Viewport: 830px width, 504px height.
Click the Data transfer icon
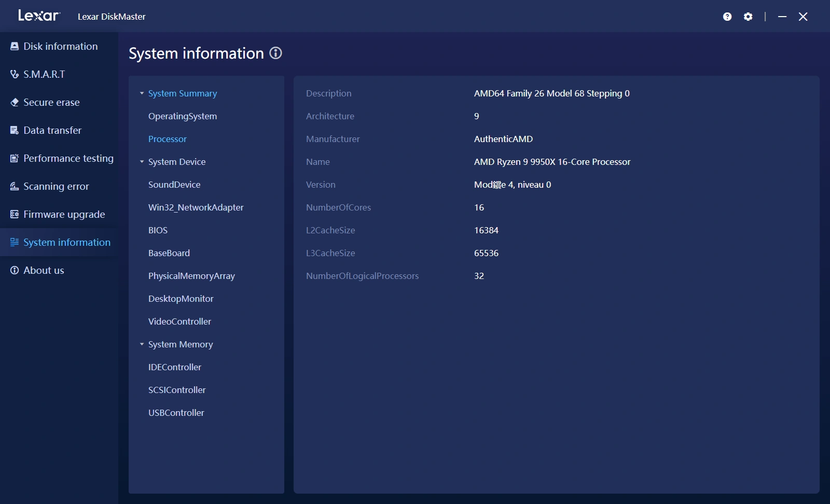[x=15, y=130]
